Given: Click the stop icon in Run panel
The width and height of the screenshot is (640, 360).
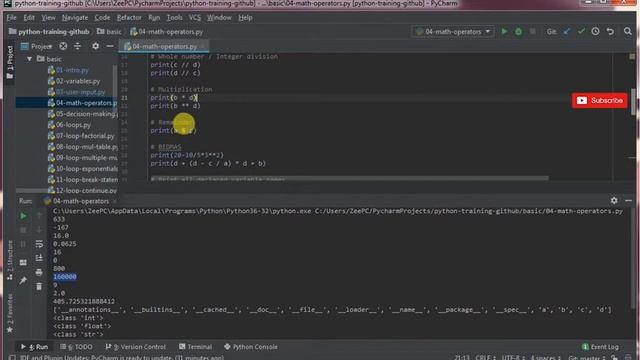Looking at the screenshot, I should click(x=23, y=230).
